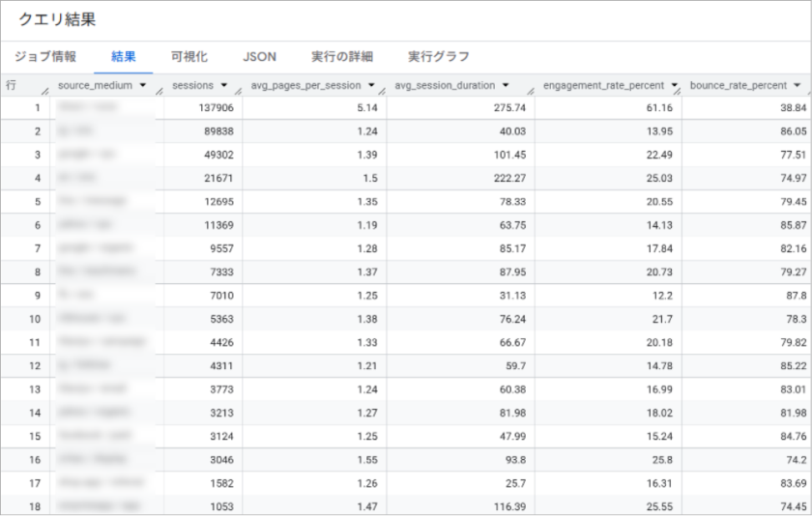Open the 可視化 tab

(x=188, y=57)
